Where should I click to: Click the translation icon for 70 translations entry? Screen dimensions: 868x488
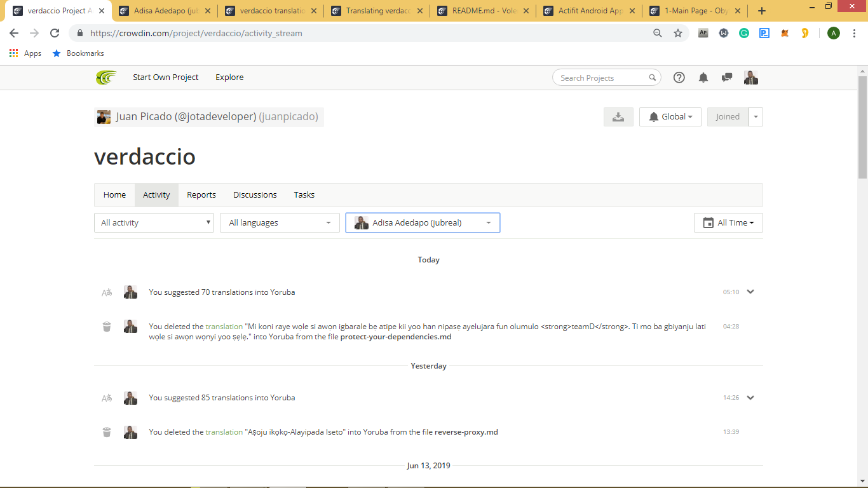(107, 292)
